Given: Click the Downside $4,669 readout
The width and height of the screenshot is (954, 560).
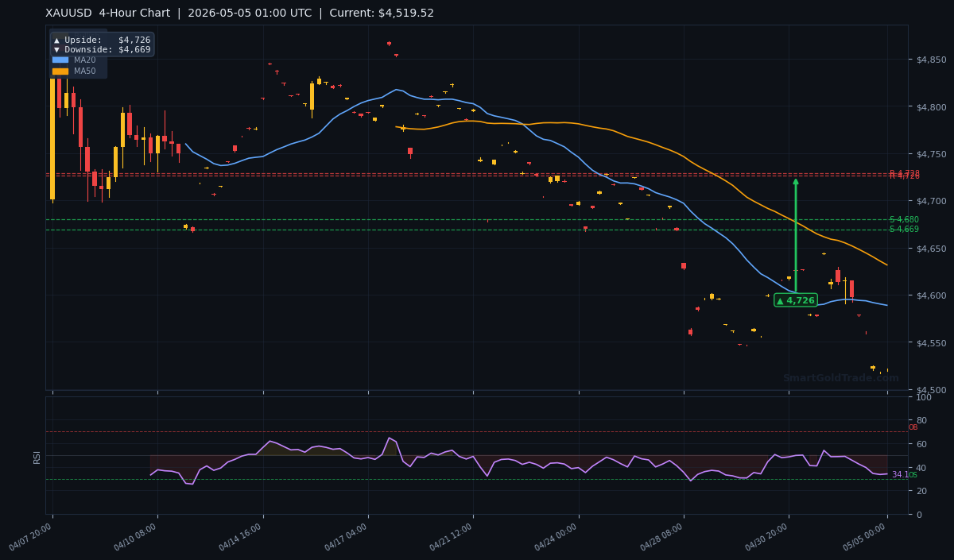Looking at the screenshot, I should point(102,49).
